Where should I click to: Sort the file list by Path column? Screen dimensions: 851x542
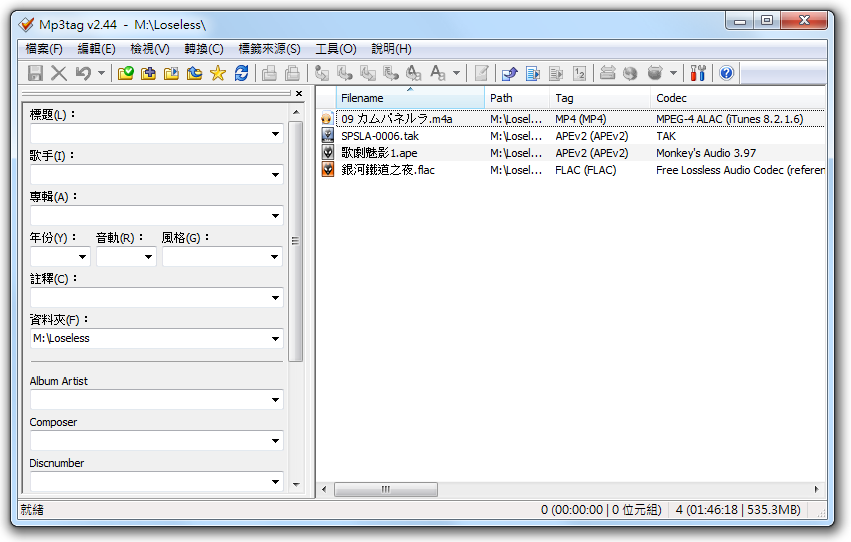coord(517,98)
